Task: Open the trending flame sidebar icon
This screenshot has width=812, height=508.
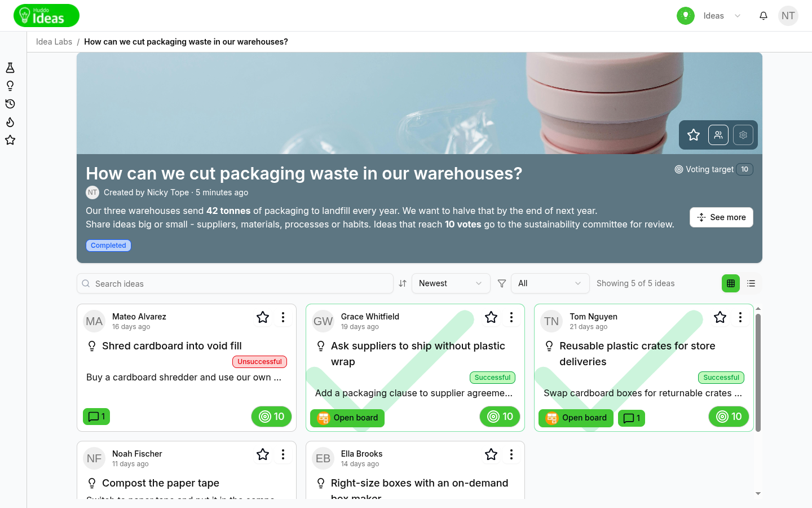Action: click(10, 122)
